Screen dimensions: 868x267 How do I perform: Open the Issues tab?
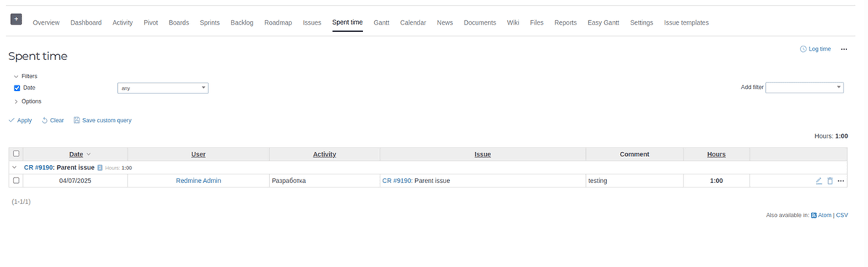[x=312, y=22]
